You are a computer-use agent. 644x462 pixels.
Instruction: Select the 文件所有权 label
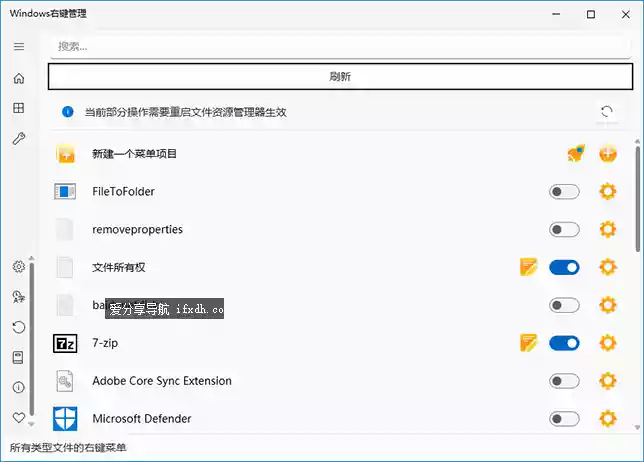pyautogui.click(x=119, y=267)
